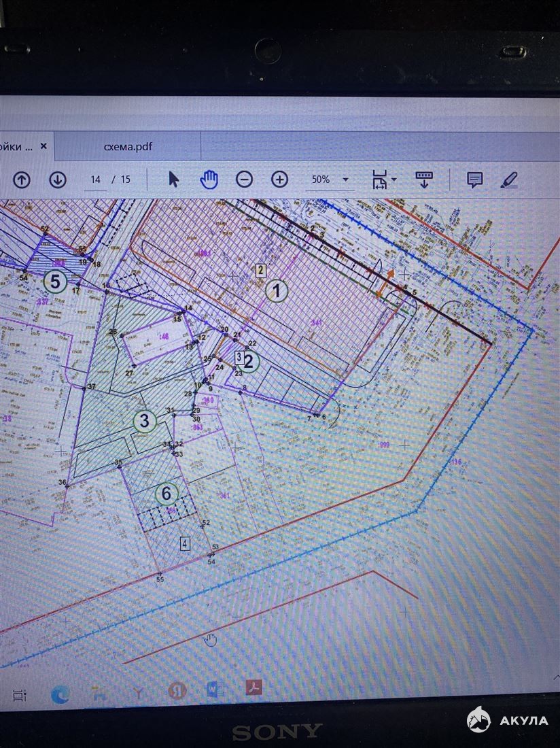This screenshot has width=560, height=748.
Task: Enable the Hand pan tool
Action: [x=209, y=180]
